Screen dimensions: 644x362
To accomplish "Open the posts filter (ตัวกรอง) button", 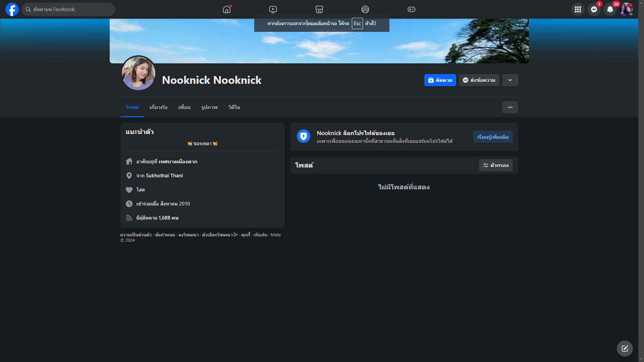I will click(496, 165).
